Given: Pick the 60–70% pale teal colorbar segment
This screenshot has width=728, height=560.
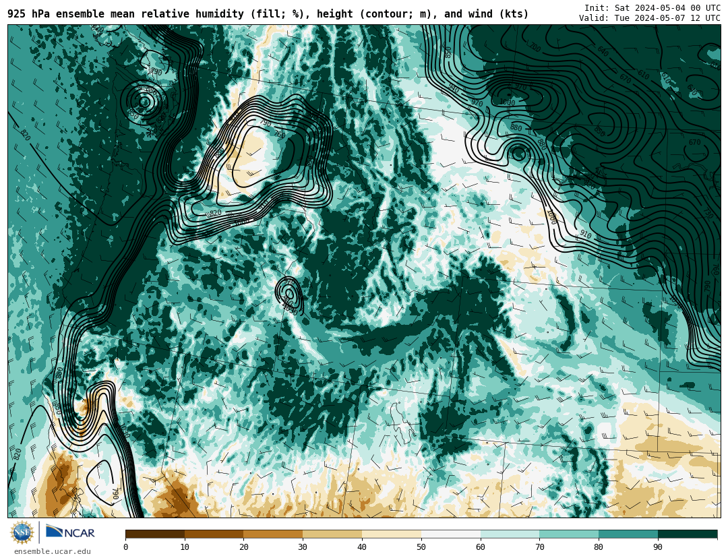Looking at the screenshot, I should (510, 534).
